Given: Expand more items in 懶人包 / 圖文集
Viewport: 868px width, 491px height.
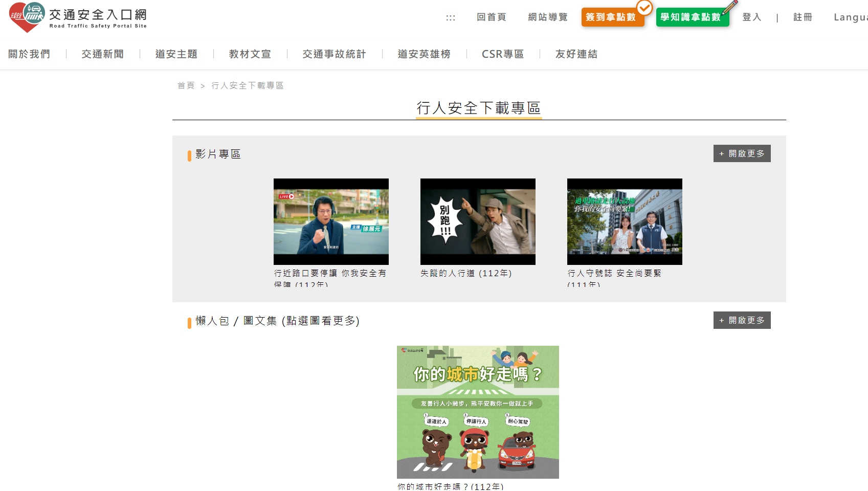Looking at the screenshot, I should tap(742, 320).
